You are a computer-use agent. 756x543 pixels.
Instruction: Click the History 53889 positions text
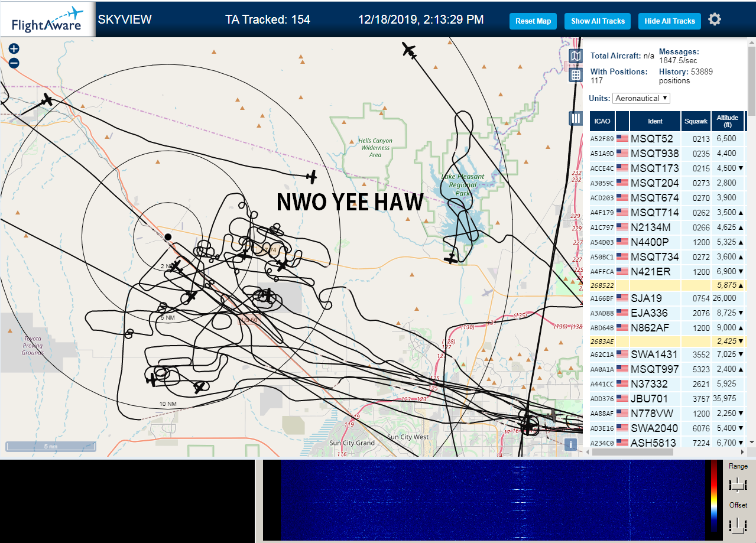pyautogui.click(x=686, y=76)
